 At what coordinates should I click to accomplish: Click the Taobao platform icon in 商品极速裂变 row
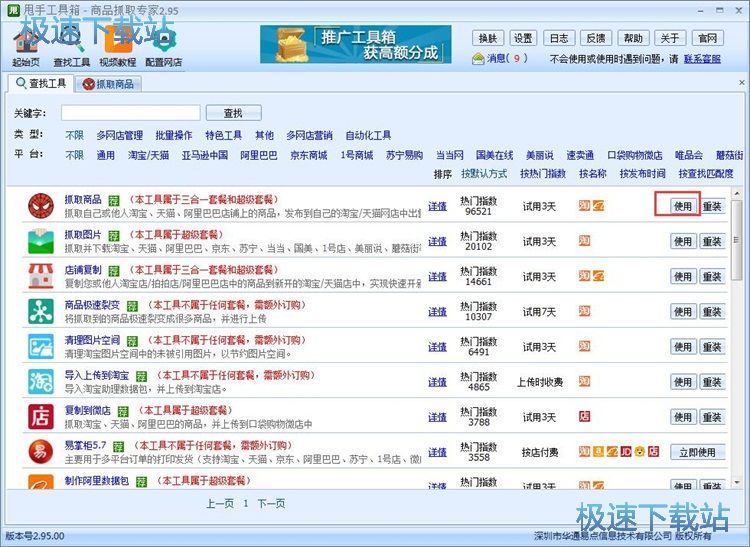pyautogui.click(x=584, y=311)
